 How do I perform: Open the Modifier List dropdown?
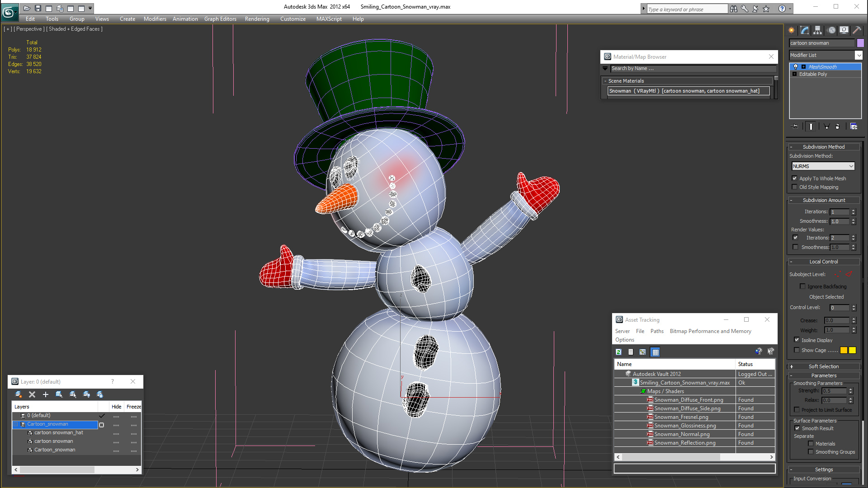point(859,55)
